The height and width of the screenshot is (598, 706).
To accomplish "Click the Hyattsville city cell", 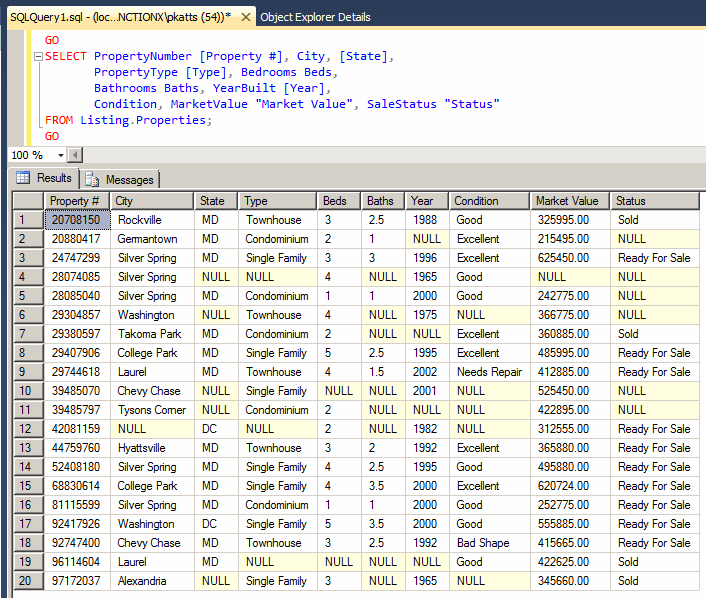I will (152, 448).
